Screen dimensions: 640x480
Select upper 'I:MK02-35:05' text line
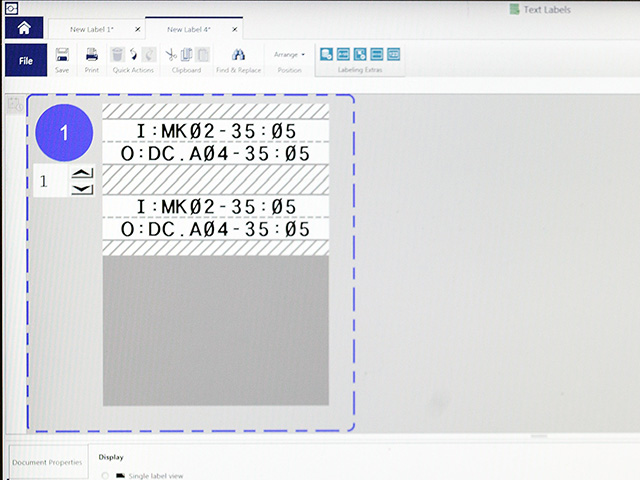tap(216, 131)
